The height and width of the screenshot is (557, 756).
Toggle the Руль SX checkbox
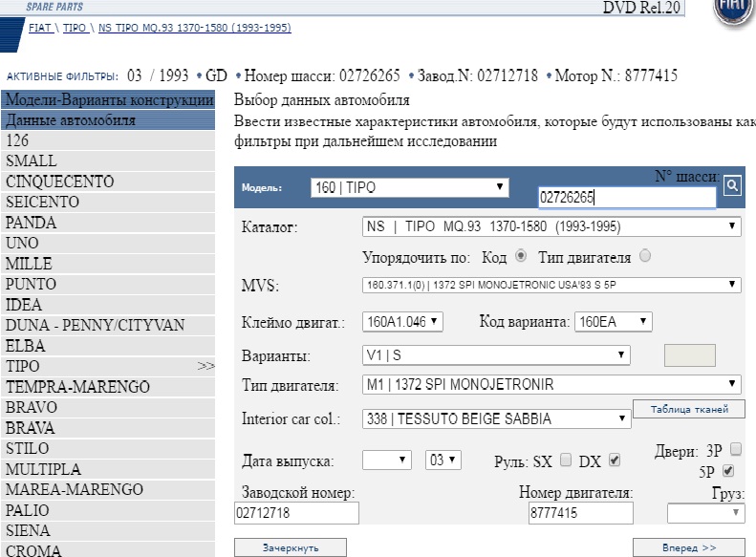(564, 461)
